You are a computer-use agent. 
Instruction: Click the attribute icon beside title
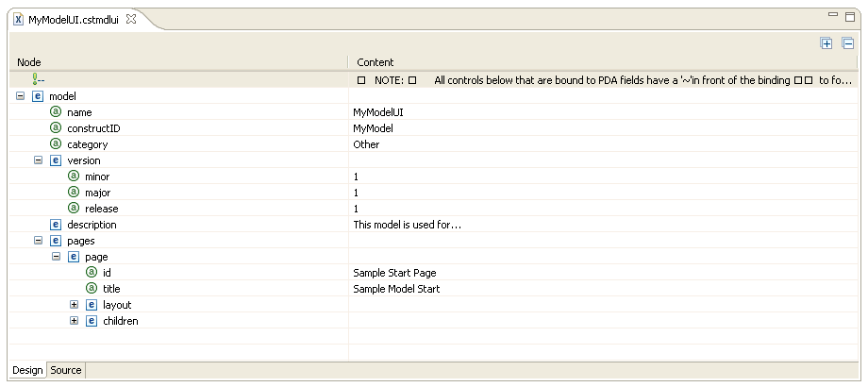92,289
